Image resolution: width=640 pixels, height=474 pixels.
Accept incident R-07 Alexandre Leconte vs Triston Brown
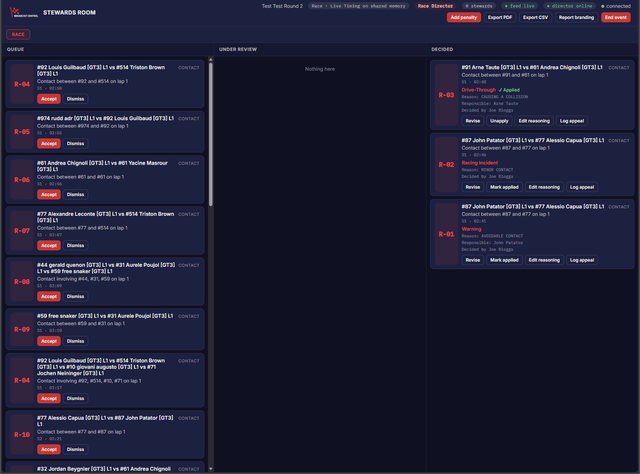coord(49,245)
